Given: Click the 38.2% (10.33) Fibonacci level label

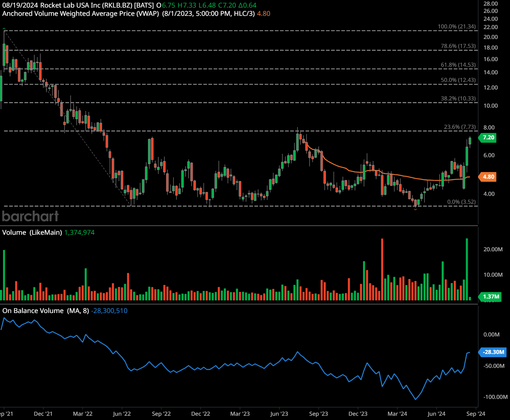Looking at the screenshot, I should (458, 98).
